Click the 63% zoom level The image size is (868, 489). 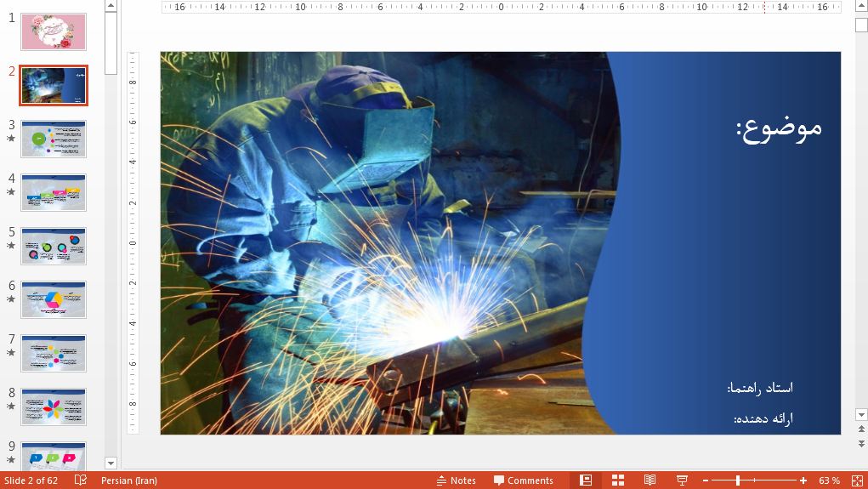[x=829, y=480]
